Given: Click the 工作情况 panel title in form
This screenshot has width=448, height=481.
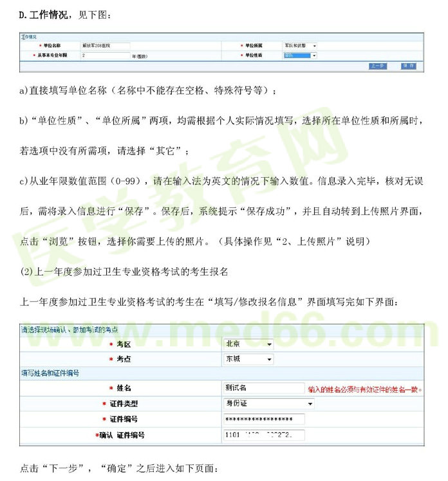Looking at the screenshot, I should [29, 37].
